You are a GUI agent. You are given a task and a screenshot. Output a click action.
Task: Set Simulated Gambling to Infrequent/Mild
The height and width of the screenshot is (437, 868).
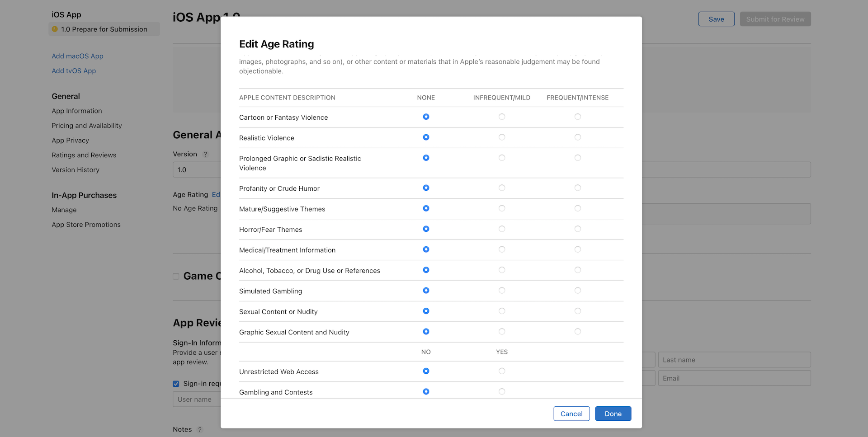click(x=502, y=291)
